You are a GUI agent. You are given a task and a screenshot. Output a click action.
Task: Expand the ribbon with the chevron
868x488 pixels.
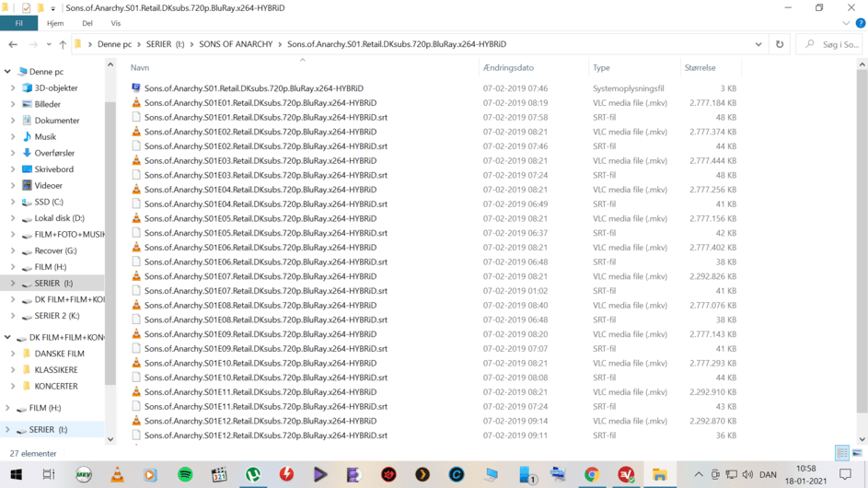coord(846,23)
